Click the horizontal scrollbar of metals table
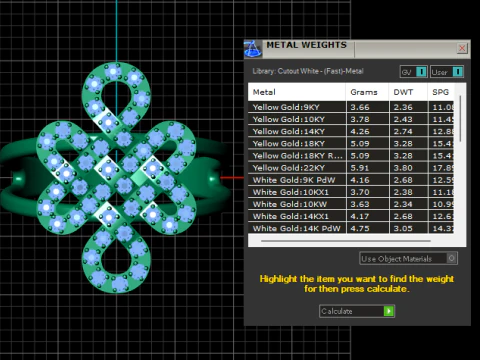This screenshot has height=360, width=480. [x=346, y=241]
